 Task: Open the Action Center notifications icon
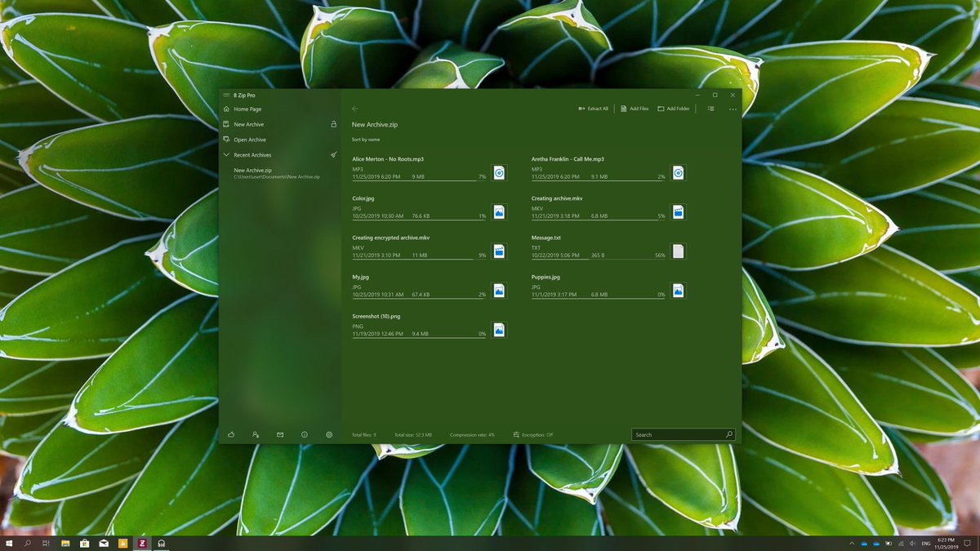point(969,543)
